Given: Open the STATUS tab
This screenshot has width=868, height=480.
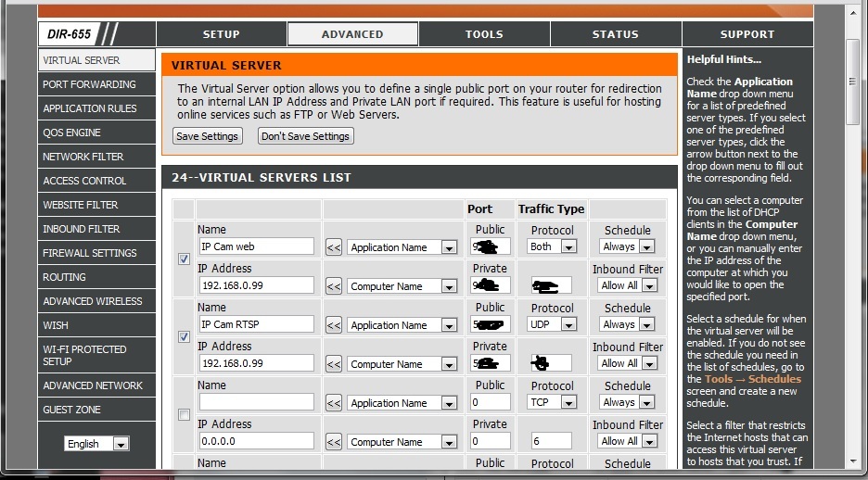Looking at the screenshot, I should click(x=616, y=34).
